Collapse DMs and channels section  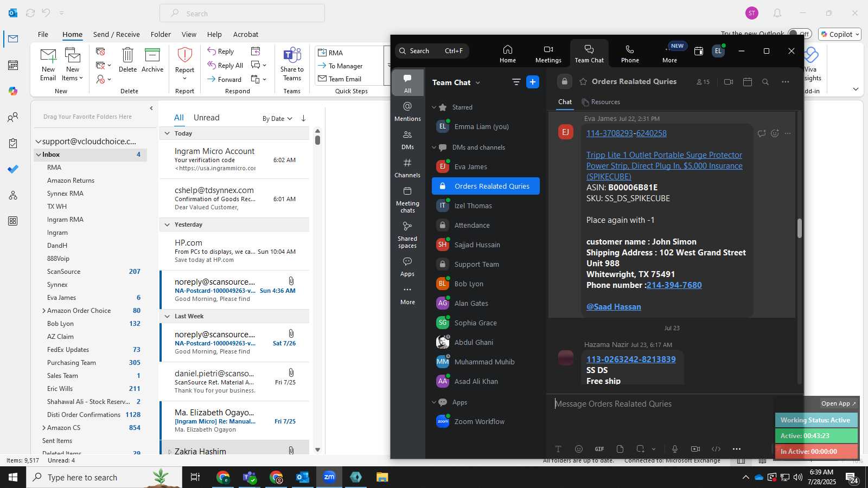pyautogui.click(x=434, y=147)
